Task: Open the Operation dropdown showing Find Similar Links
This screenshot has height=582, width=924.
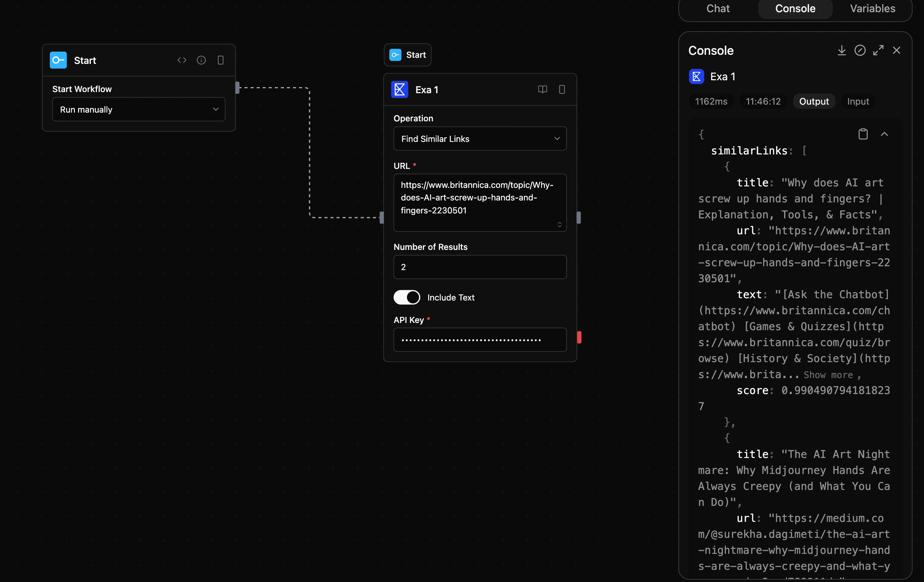Action: (x=479, y=138)
